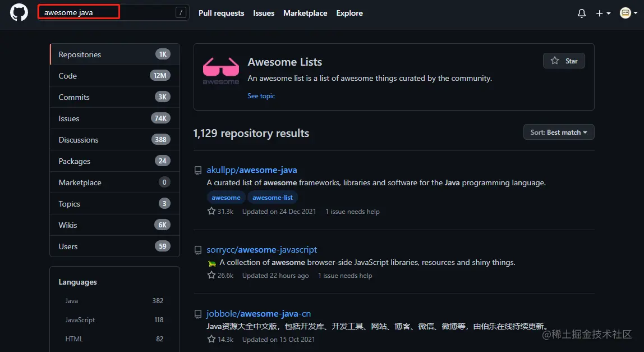This screenshot has height=352, width=644.
Task: Click the star icon beside 26.6k
Action: 211,275
